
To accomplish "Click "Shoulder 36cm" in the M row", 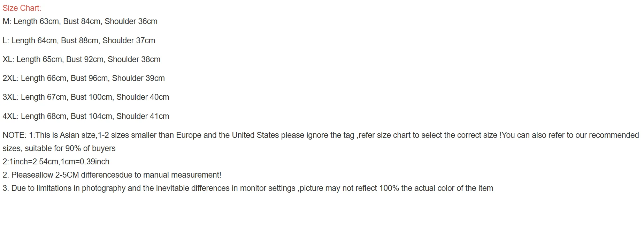I will click(131, 22).
